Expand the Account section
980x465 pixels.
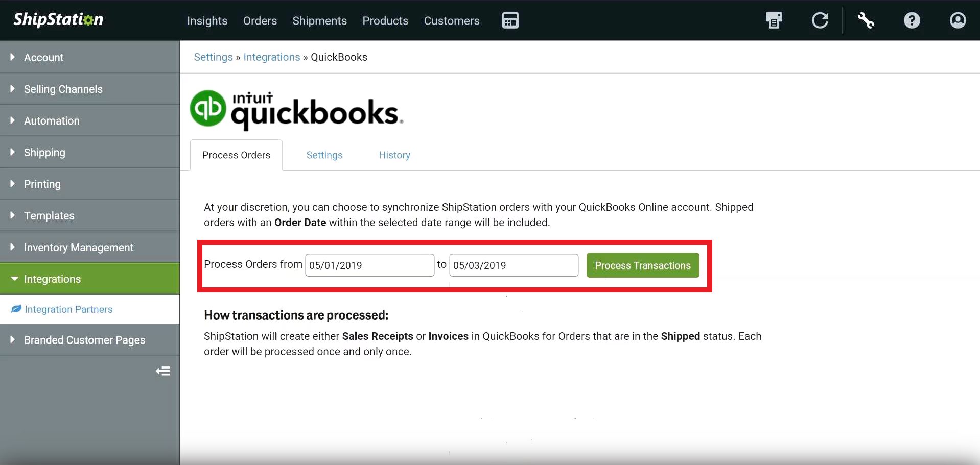click(x=90, y=57)
